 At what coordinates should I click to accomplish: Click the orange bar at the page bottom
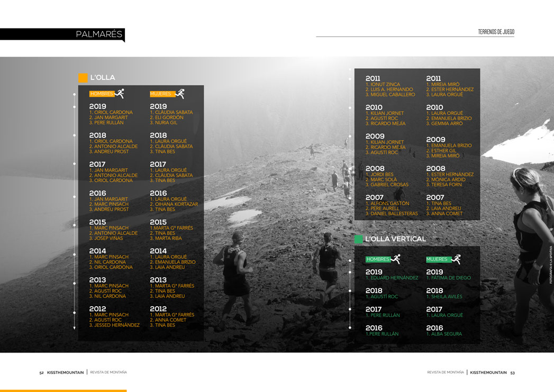(63, 390)
